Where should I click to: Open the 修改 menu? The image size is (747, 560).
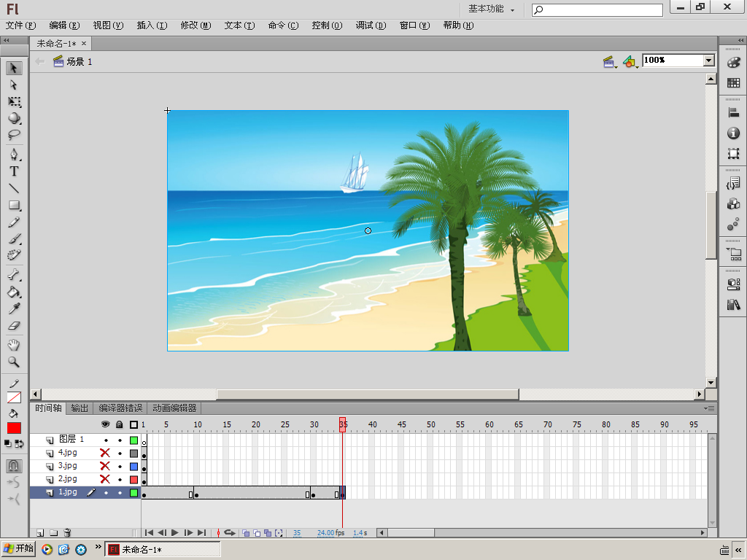point(196,26)
